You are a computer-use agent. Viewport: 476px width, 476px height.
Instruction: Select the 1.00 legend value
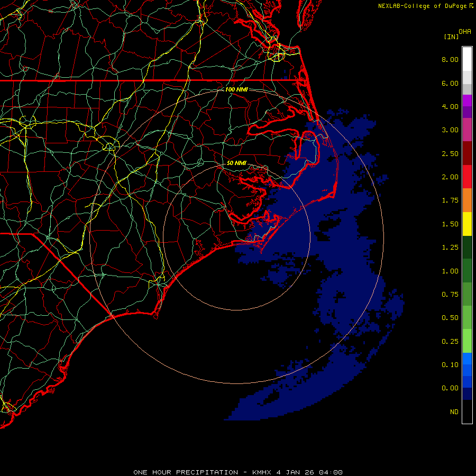(450, 271)
